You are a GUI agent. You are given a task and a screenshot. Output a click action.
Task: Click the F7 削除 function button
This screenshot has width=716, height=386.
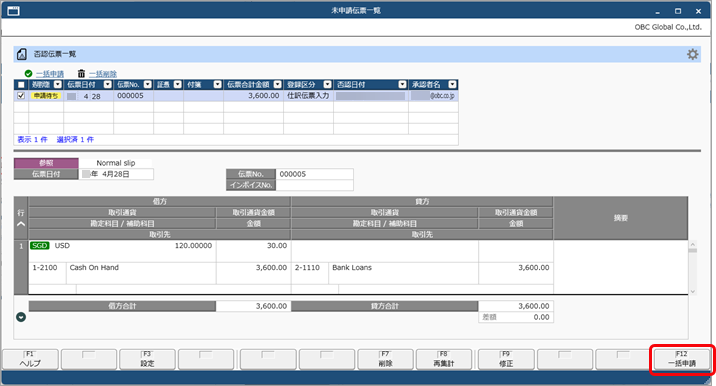pos(385,360)
